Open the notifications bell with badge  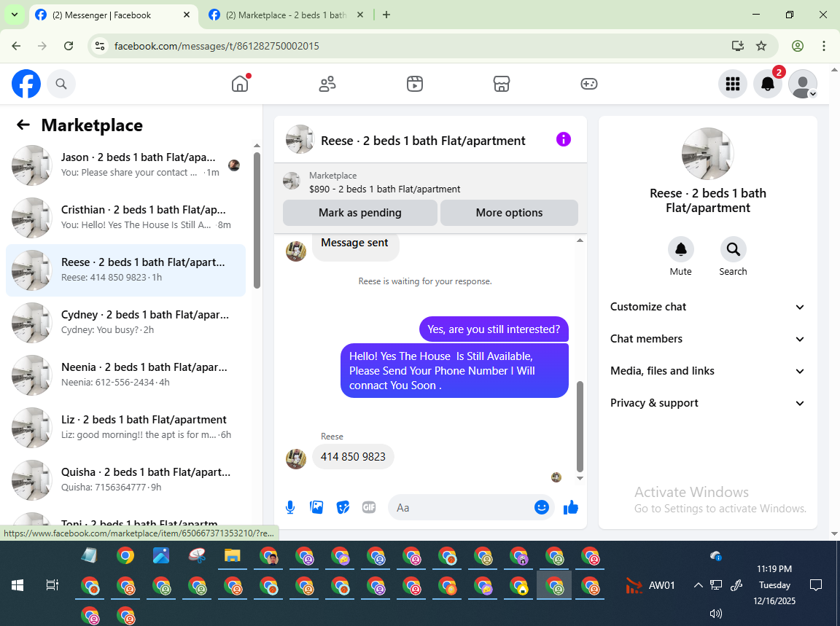point(768,84)
